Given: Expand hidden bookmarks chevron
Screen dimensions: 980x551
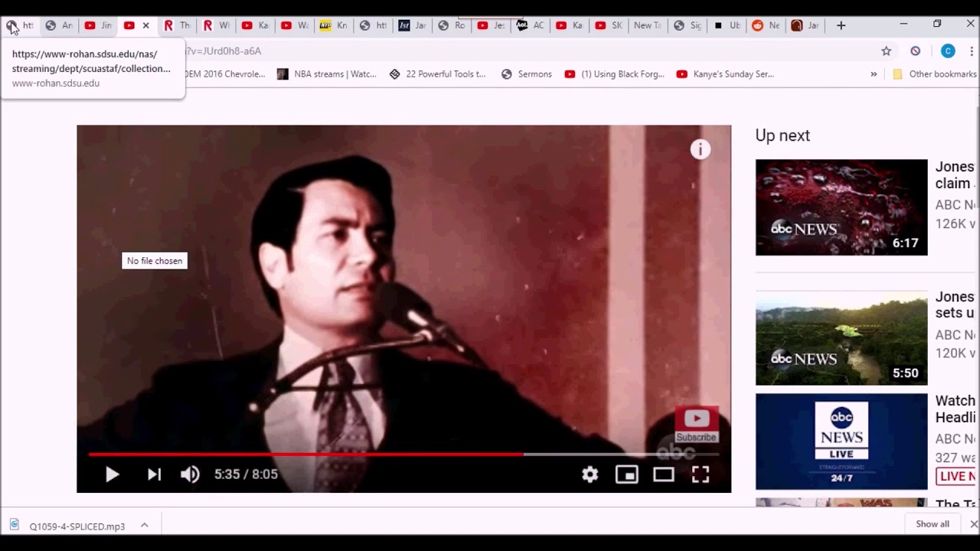Looking at the screenshot, I should click(x=874, y=74).
